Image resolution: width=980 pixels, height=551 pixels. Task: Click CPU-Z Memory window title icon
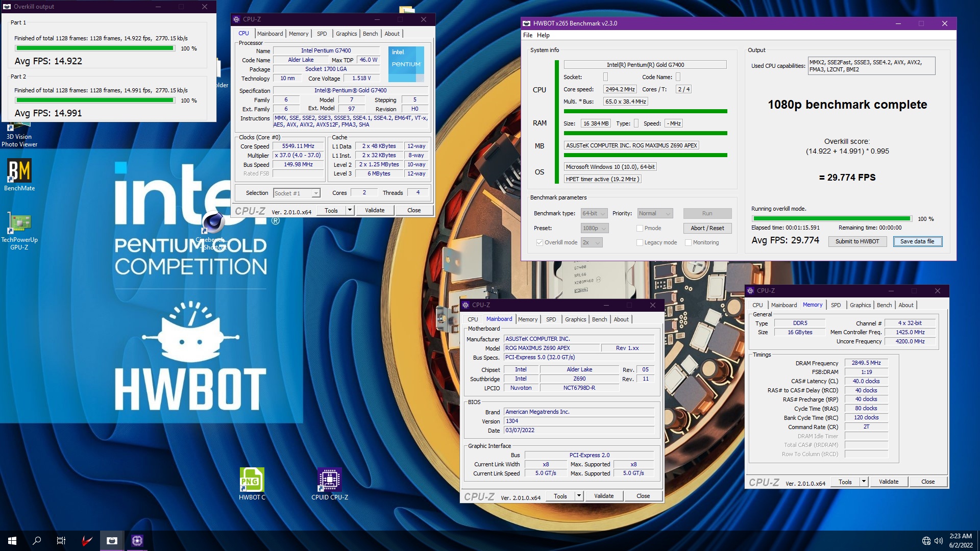coord(751,291)
